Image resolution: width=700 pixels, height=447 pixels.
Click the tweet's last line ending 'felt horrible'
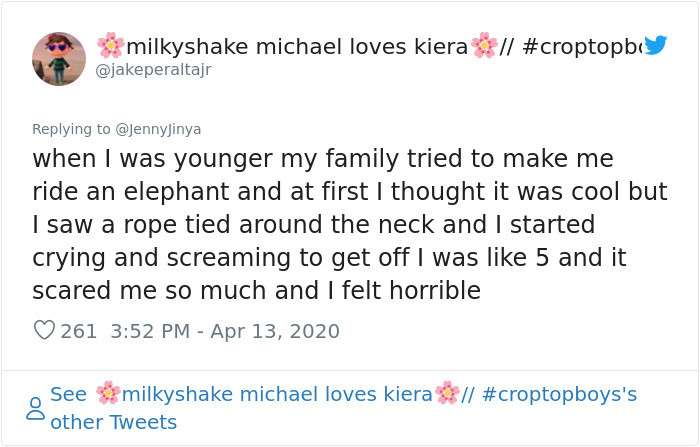coord(256,291)
